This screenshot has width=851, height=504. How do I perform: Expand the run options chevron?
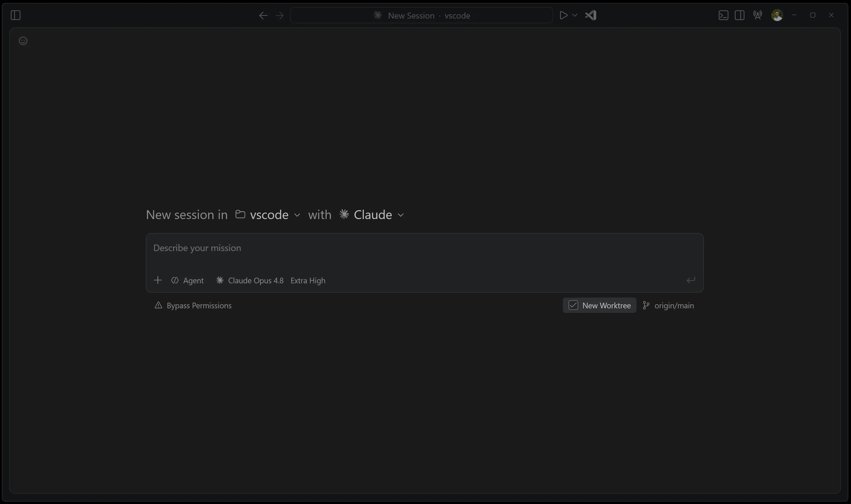tap(575, 15)
